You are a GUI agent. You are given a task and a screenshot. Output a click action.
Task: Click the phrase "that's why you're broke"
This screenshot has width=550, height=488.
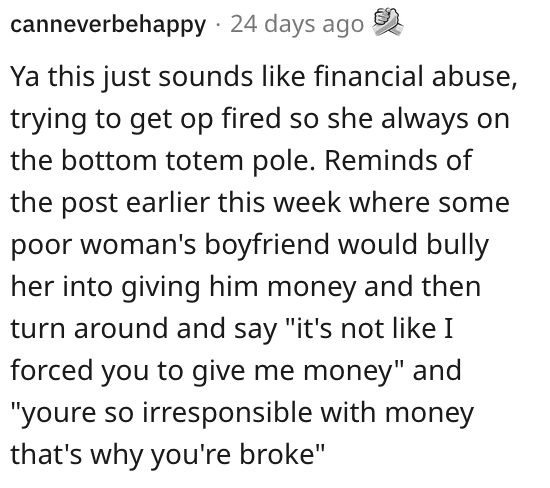click(x=167, y=455)
